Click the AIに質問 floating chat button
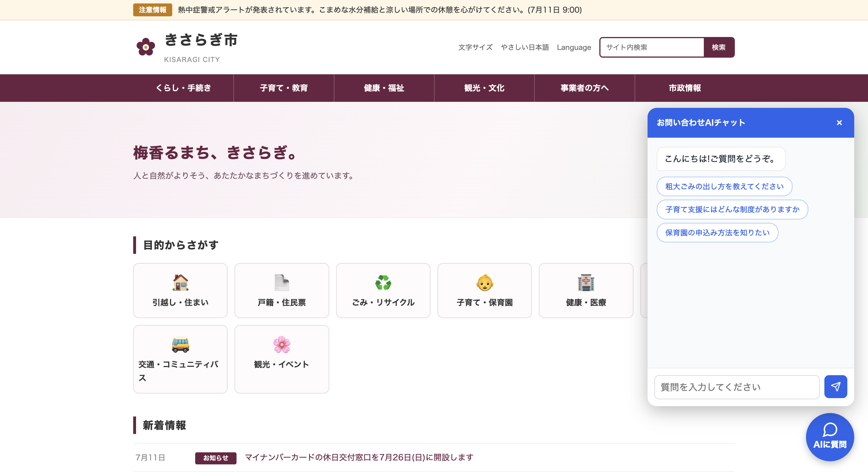Screen dimensions: 868x475 coord(830,437)
